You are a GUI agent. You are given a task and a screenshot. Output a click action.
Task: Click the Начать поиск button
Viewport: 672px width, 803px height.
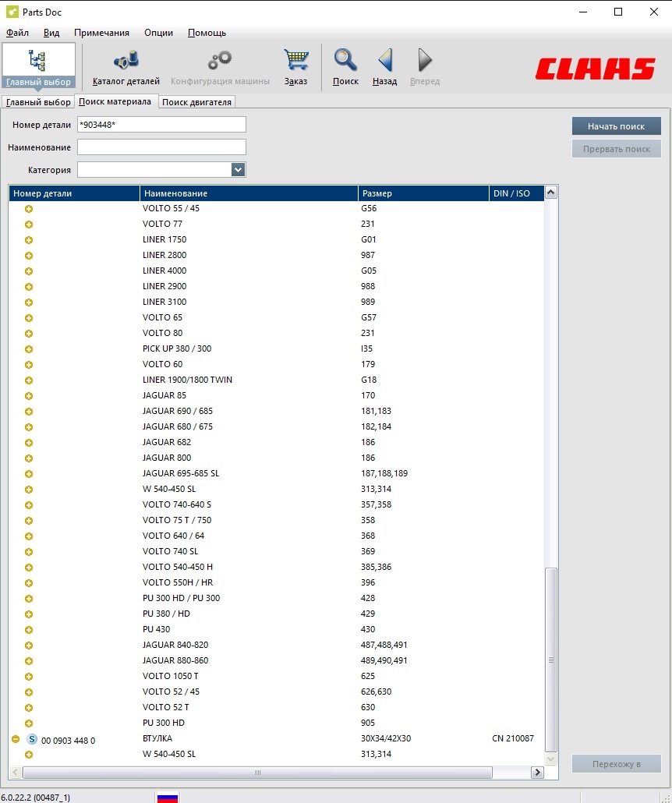[616, 126]
